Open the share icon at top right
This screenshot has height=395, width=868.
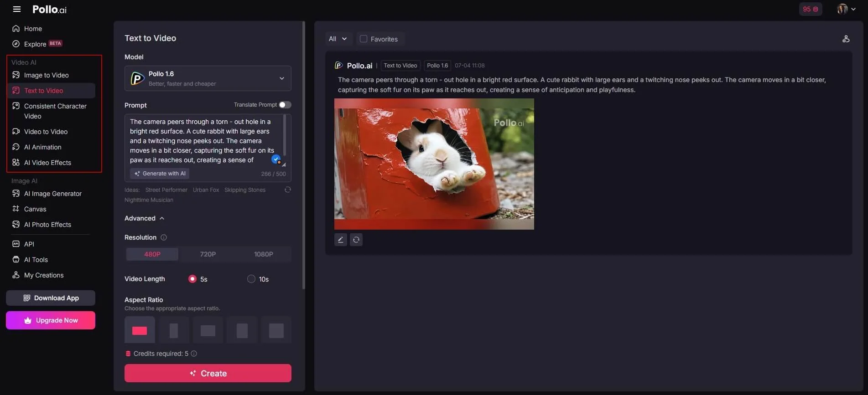(846, 39)
